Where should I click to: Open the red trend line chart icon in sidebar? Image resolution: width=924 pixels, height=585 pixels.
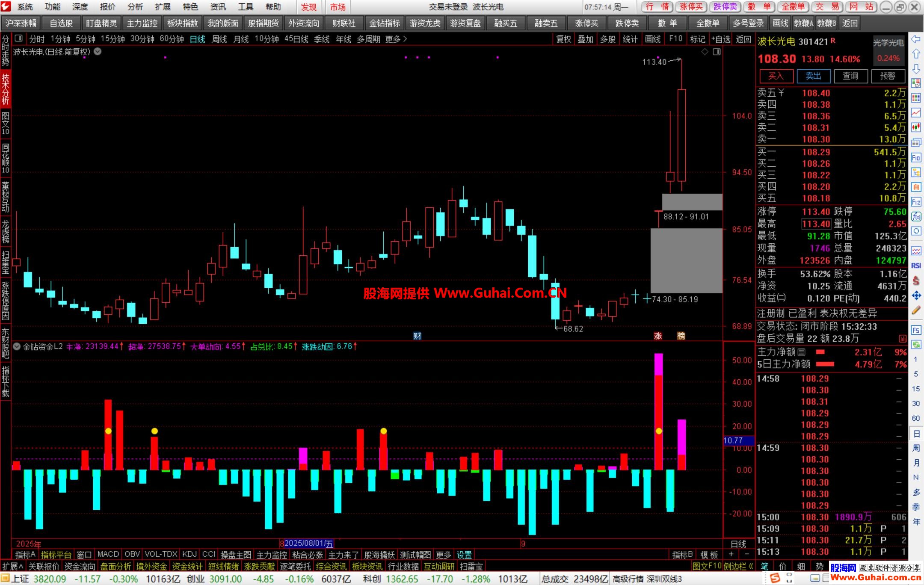coord(916,113)
